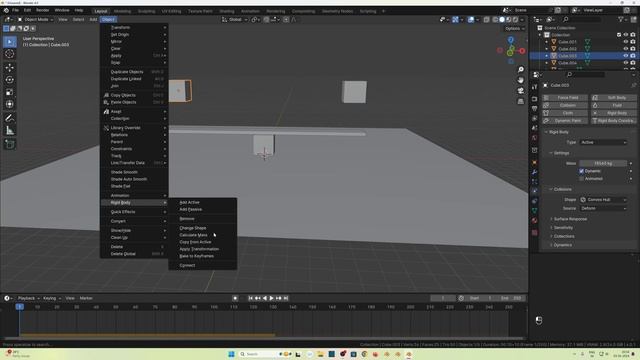Open the Object Mode dropdown
This screenshot has height=360, width=640.
click(x=36, y=20)
